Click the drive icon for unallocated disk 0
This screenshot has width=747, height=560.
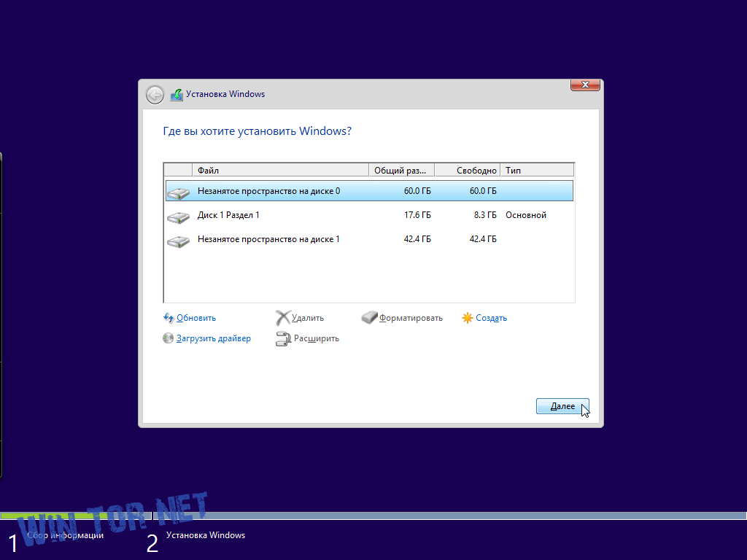pos(178,192)
